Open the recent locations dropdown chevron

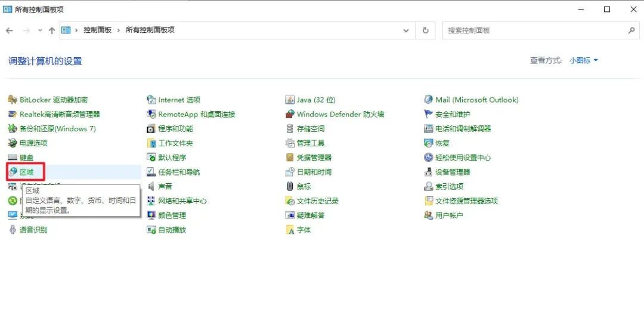[x=40, y=30]
